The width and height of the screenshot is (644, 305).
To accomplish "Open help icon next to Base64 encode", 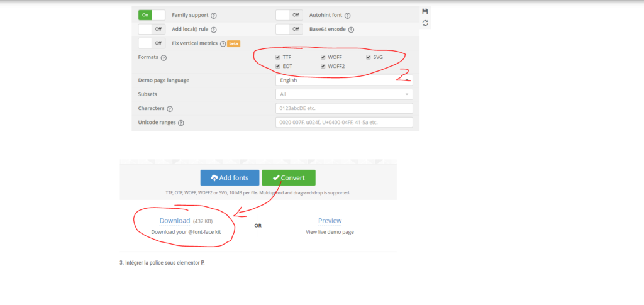I will click(x=351, y=30).
